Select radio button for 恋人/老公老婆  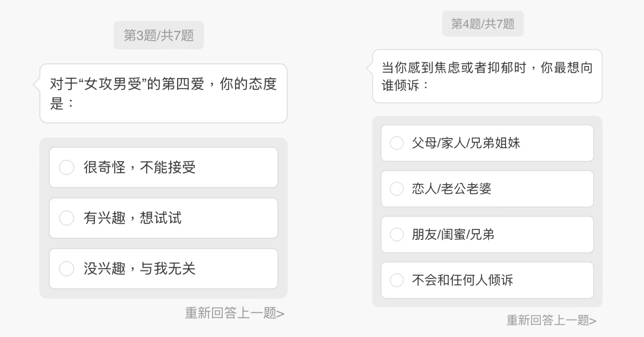click(x=397, y=189)
